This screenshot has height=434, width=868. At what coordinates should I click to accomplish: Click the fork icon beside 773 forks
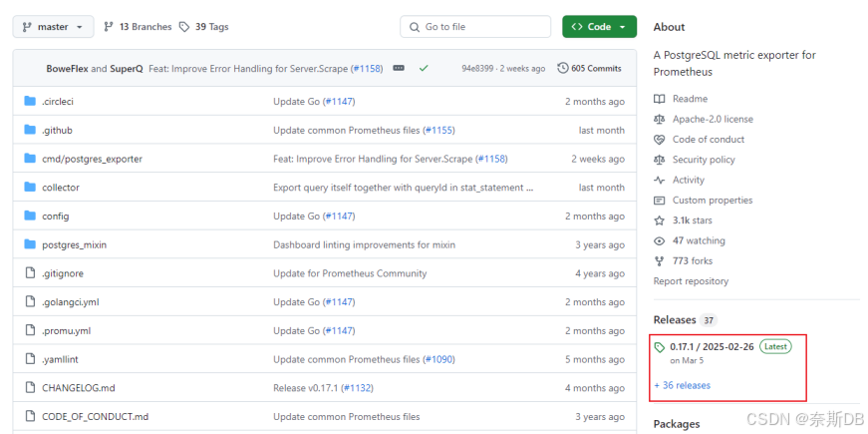pyautogui.click(x=659, y=261)
